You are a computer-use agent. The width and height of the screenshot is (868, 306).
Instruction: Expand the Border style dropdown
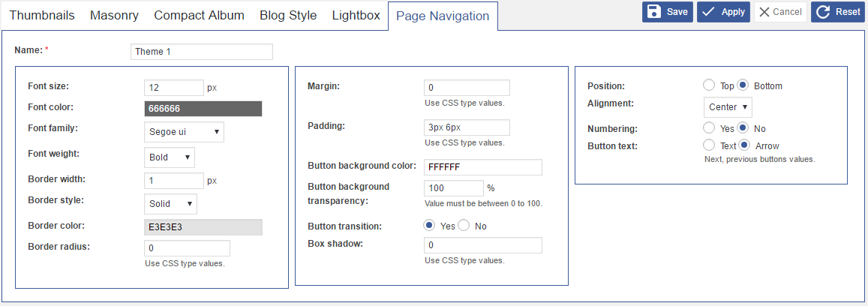[x=170, y=203]
